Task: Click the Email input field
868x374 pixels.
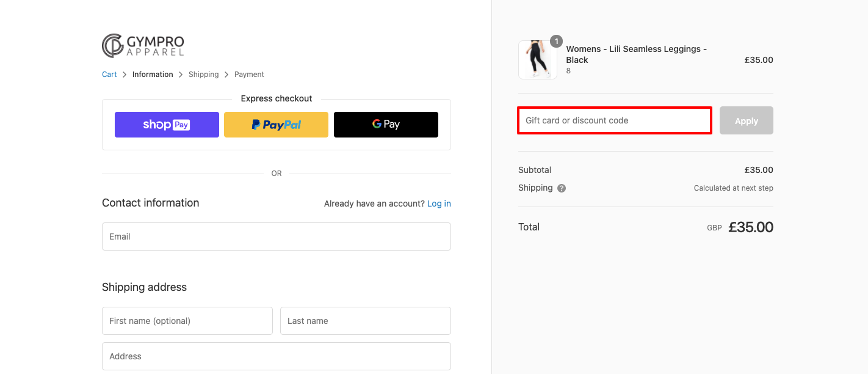Action: (276, 237)
